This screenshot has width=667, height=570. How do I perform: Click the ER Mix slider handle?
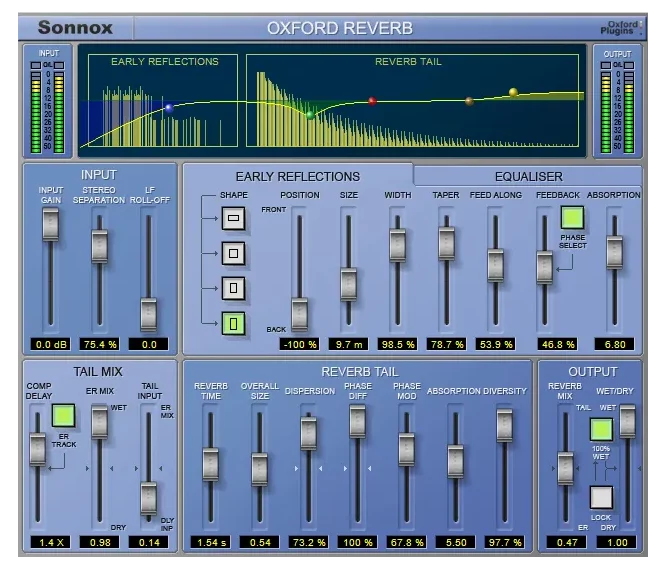pos(100,422)
